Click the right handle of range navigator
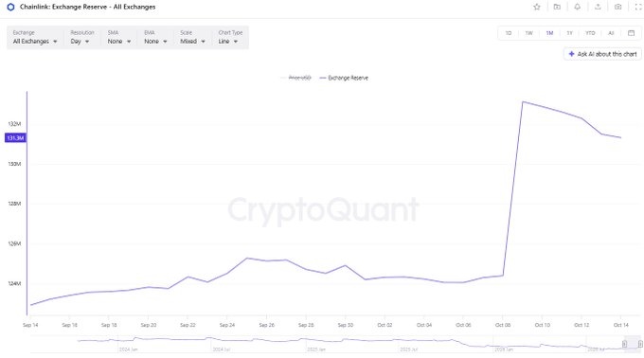Image resolution: width=644 pixels, height=358 pixels. (640, 344)
